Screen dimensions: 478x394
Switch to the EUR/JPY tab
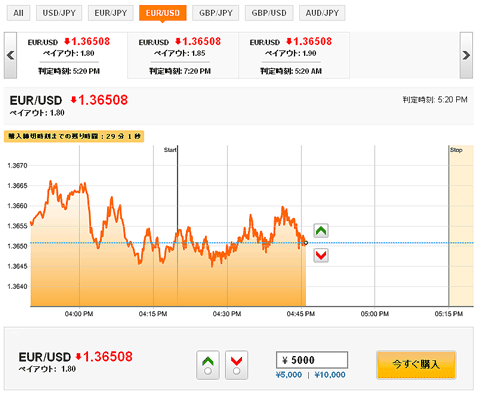click(x=111, y=13)
